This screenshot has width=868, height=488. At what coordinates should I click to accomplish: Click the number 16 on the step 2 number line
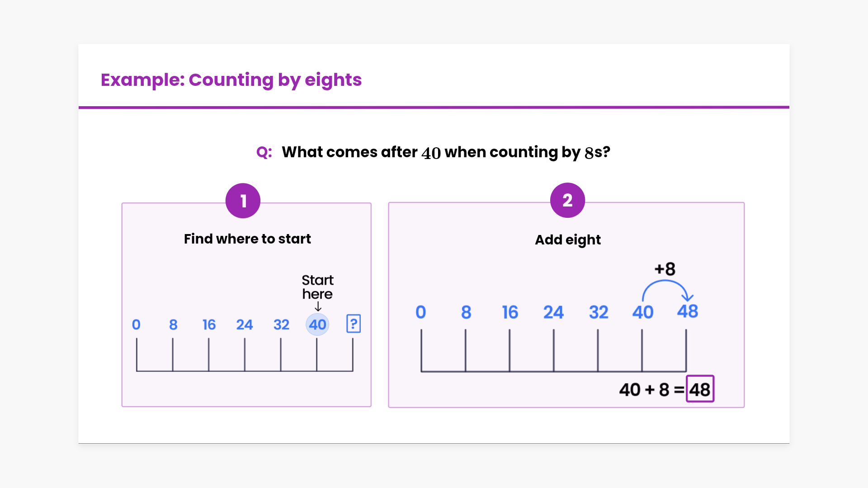point(510,312)
